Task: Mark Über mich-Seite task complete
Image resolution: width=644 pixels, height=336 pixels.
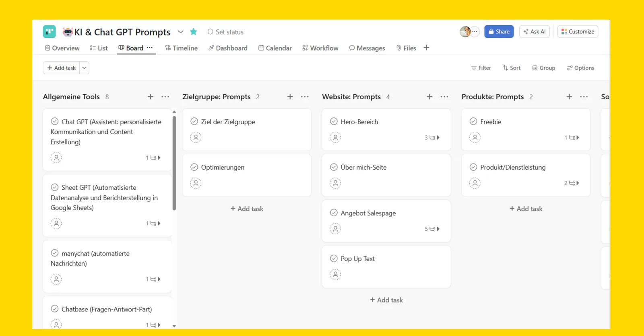Action: (x=334, y=167)
